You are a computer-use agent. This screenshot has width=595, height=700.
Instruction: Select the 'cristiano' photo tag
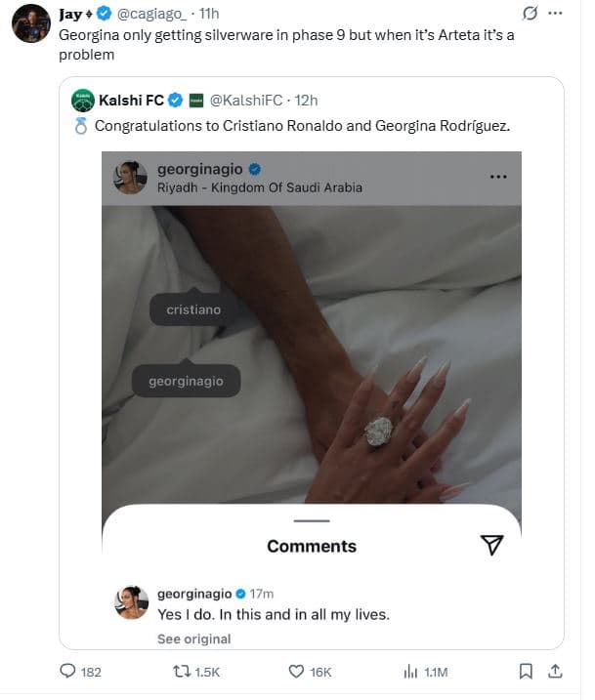coord(193,309)
